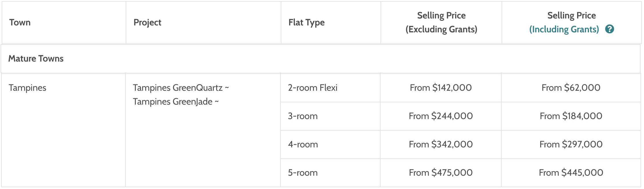
Task: Click the From $445,000 price
Action: [x=571, y=173]
